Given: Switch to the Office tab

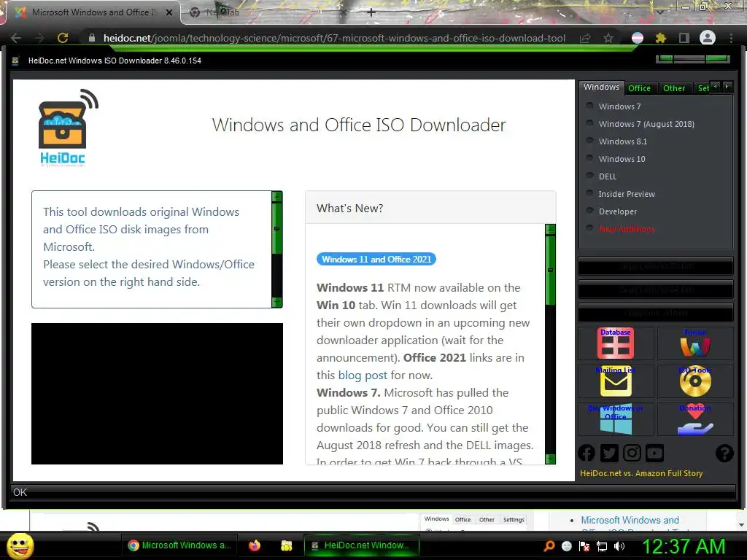Looking at the screenshot, I should [x=639, y=88].
